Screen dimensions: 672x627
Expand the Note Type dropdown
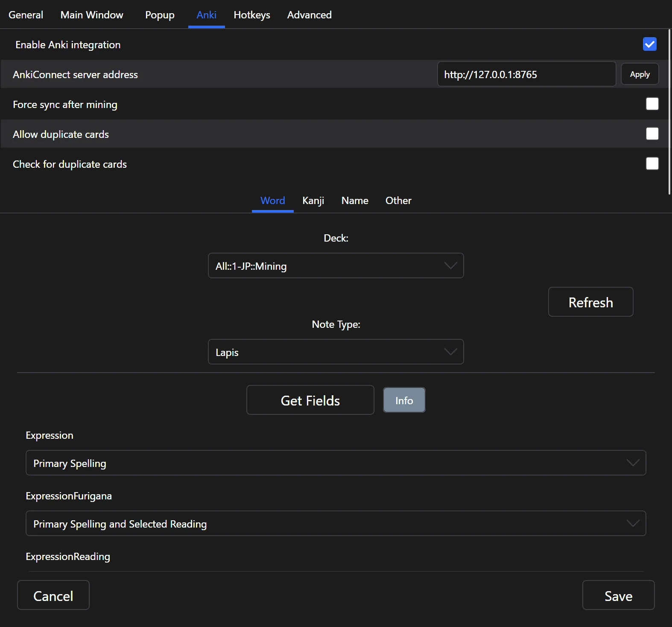pos(336,352)
